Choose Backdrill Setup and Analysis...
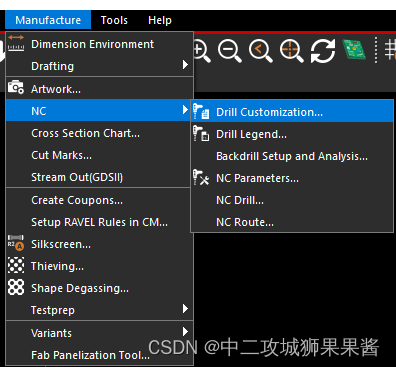Image resolution: width=396 pixels, height=367 pixels. 292,156
